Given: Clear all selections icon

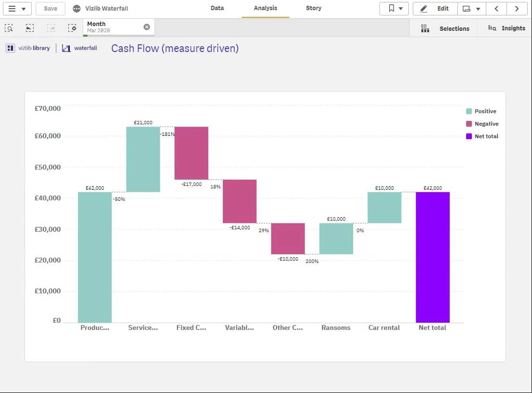Looking at the screenshot, I should 72,28.
